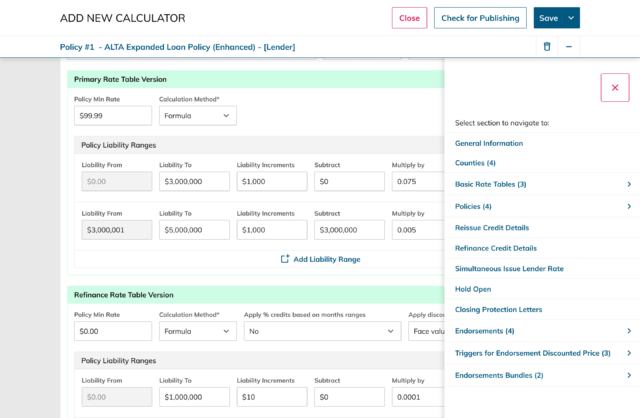
Task: Expand Endorsements (4) section chevron
Action: pos(629,331)
